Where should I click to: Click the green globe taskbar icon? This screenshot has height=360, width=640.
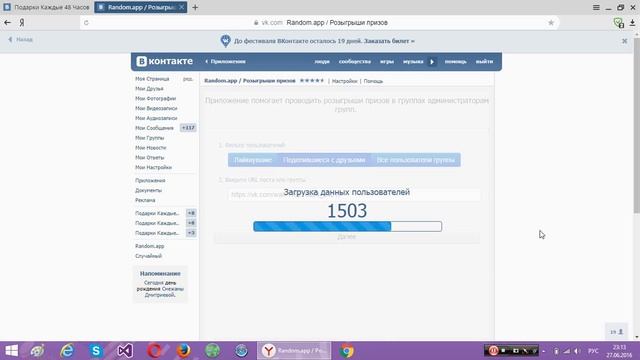click(x=212, y=351)
